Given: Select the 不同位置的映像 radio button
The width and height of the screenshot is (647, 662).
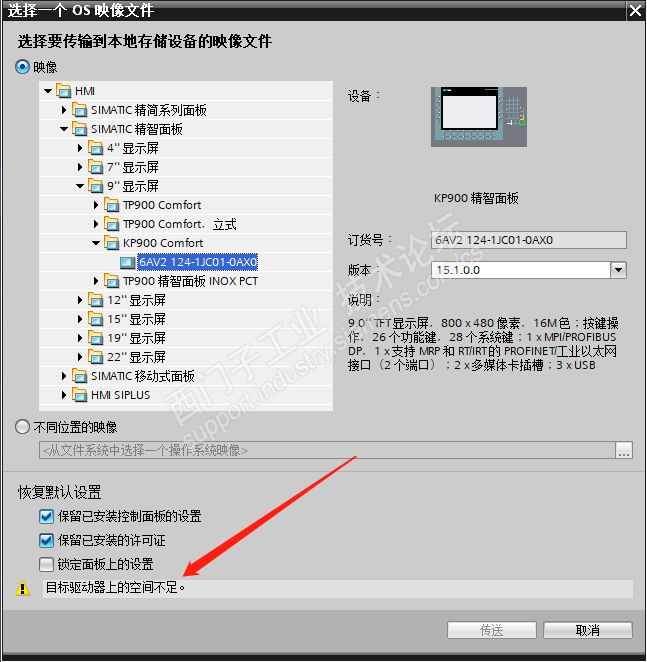Looking at the screenshot, I should [x=22, y=427].
